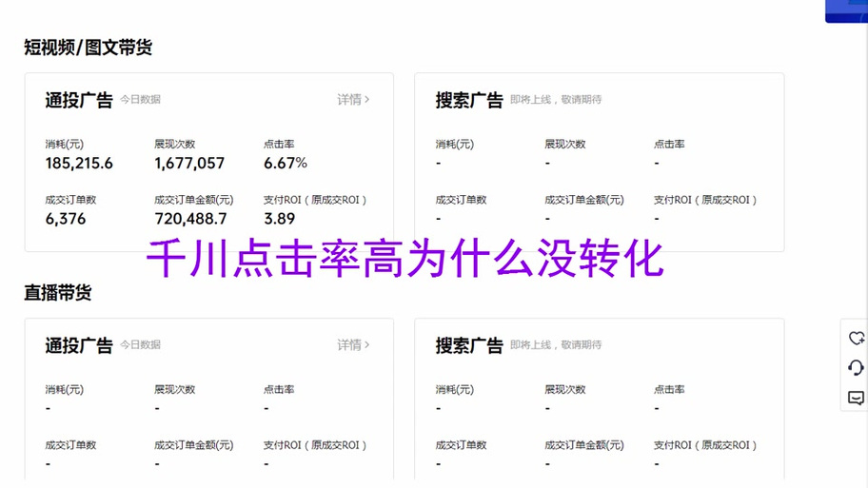This screenshot has height=488, width=868.
Task: Open the feedback message icon
Action: tap(857, 398)
